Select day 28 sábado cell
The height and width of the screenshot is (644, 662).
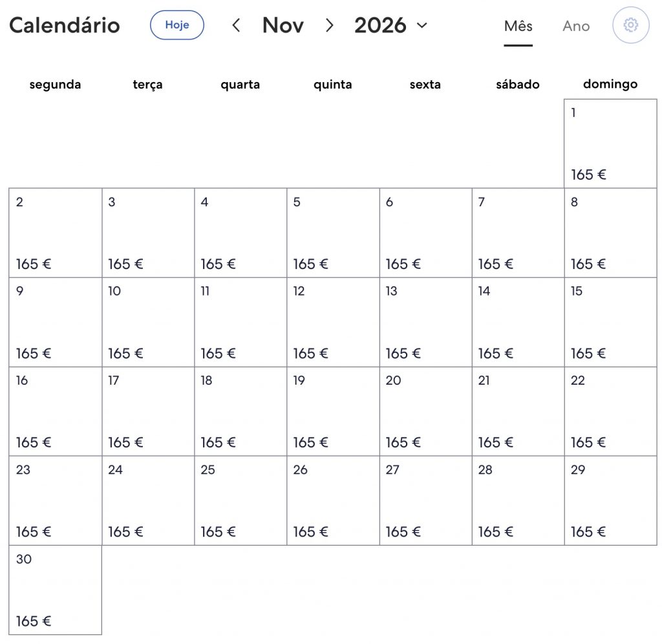pos(518,500)
